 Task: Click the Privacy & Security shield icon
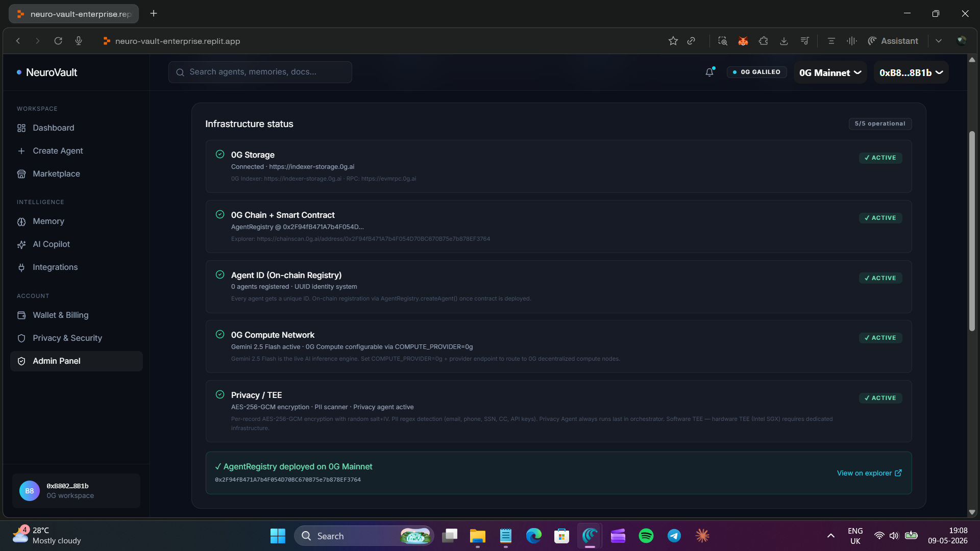click(x=21, y=338)
